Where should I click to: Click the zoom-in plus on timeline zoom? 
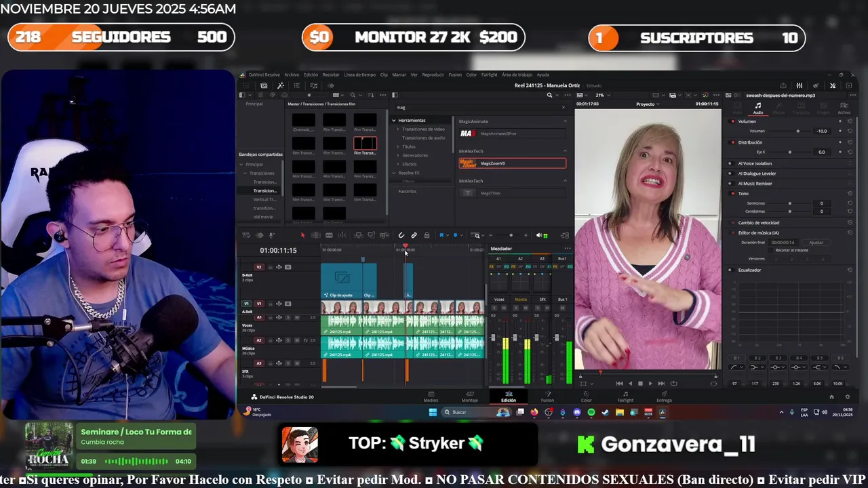(x=526, y=235)
